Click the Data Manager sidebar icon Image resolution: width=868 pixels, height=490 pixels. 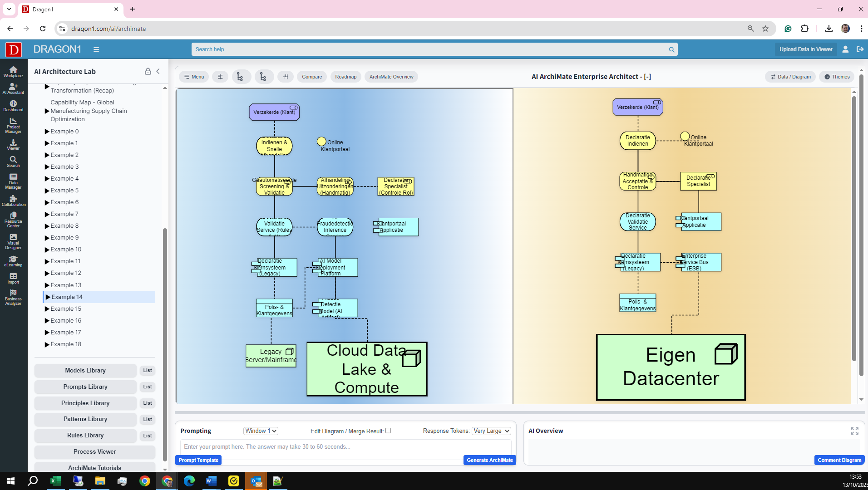(13, 181)
